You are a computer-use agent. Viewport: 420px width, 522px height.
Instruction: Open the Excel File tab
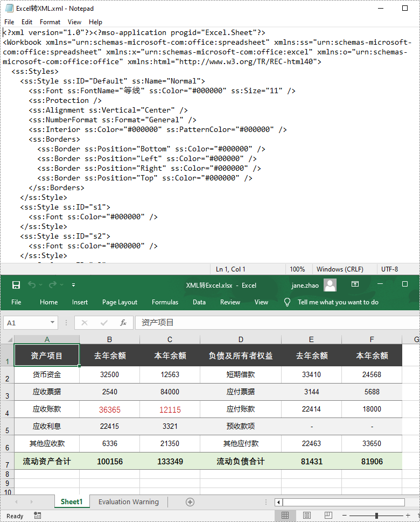coord(16,302)
